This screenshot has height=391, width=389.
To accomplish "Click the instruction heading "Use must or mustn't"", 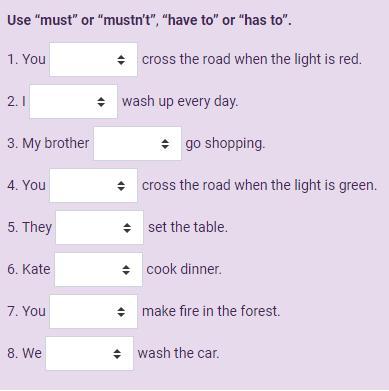I will [149, 20].
